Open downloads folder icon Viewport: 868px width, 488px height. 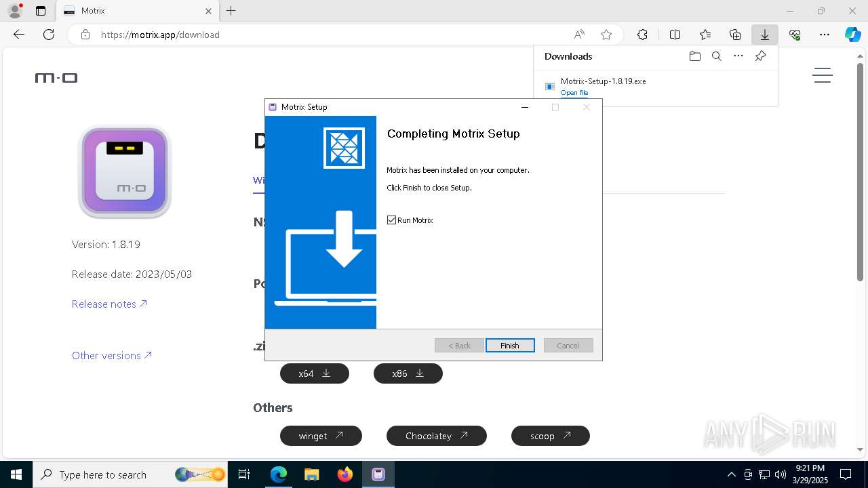click(694, 56)
